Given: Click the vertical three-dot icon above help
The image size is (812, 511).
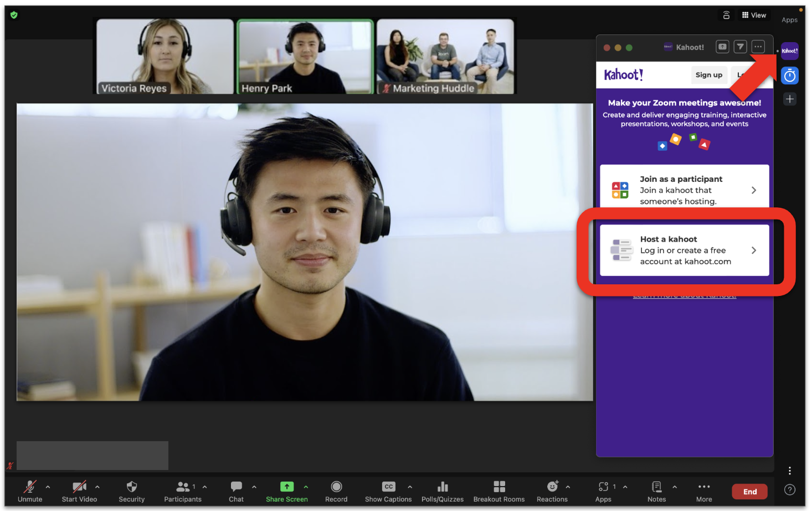Looking at the screenshot, I should click(790, 471).
